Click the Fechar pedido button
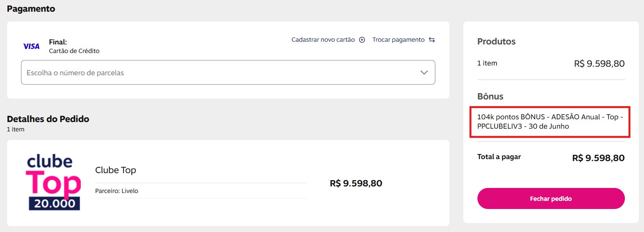Viewport: 644px width, 232px height. (x=551, y=198)
